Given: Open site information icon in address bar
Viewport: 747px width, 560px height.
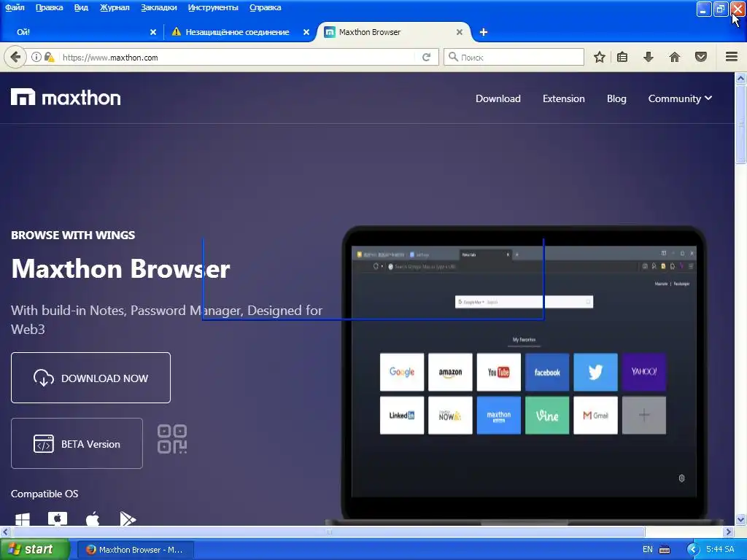Looking at the screenshot, I should click(x=36, y=57).
